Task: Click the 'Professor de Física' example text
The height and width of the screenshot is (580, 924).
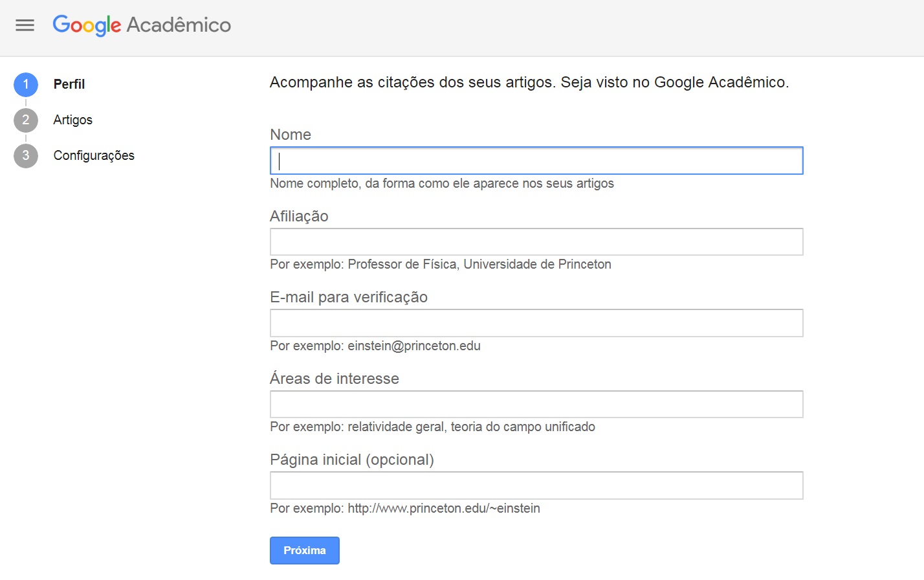Action: pos(441,264)
